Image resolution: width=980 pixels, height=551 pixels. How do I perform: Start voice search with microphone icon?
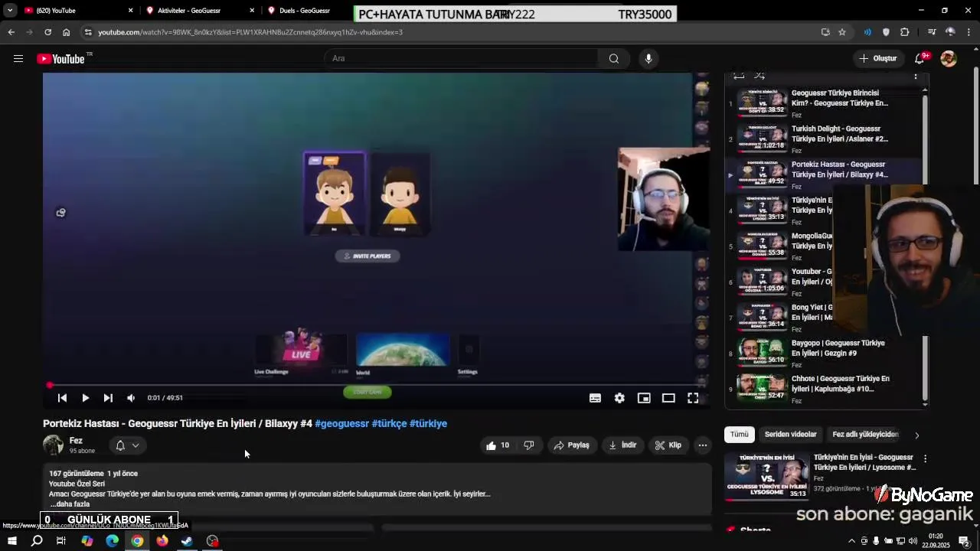pos(648,58)
